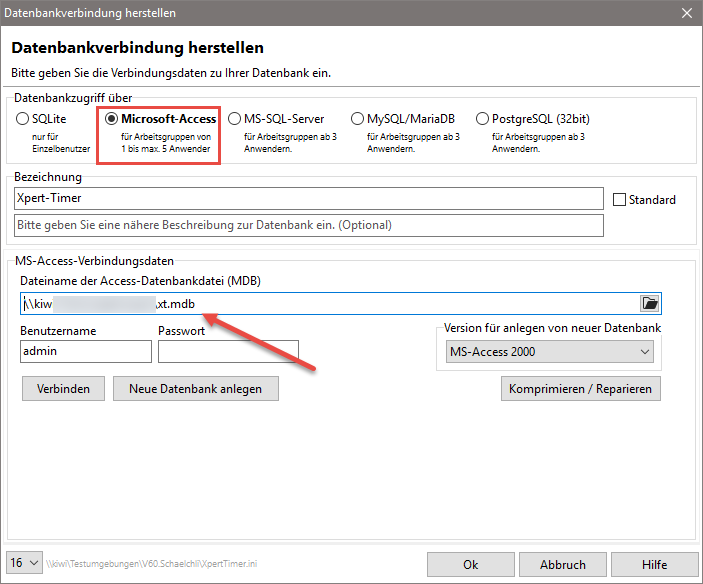Cancel with the Abbruch button
The image size is (703, 584).
tap(563, 565)
